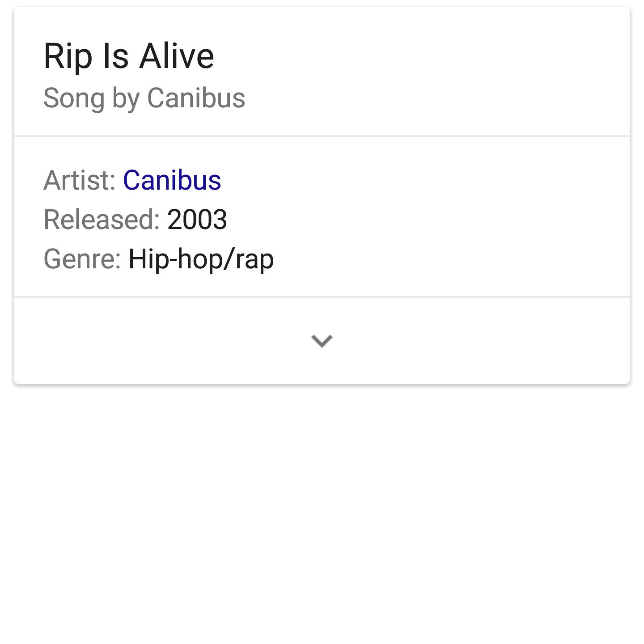Click the "rap" part of the genre value
This screenshot has width=644, height=644.
point(254,260)
